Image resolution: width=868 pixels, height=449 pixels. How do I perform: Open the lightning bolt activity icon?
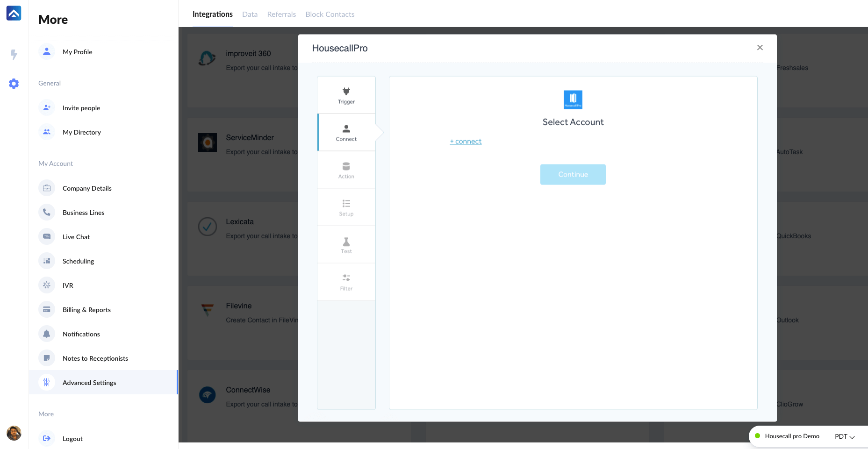click(x=14, y=55)
